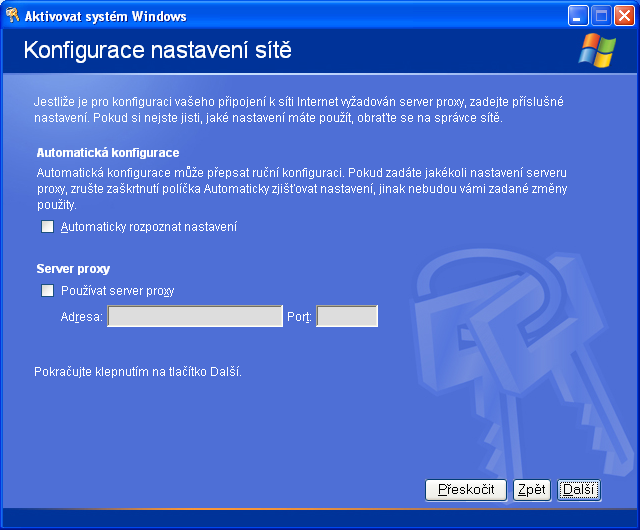Click the Adresa: field label

point(81,316)
